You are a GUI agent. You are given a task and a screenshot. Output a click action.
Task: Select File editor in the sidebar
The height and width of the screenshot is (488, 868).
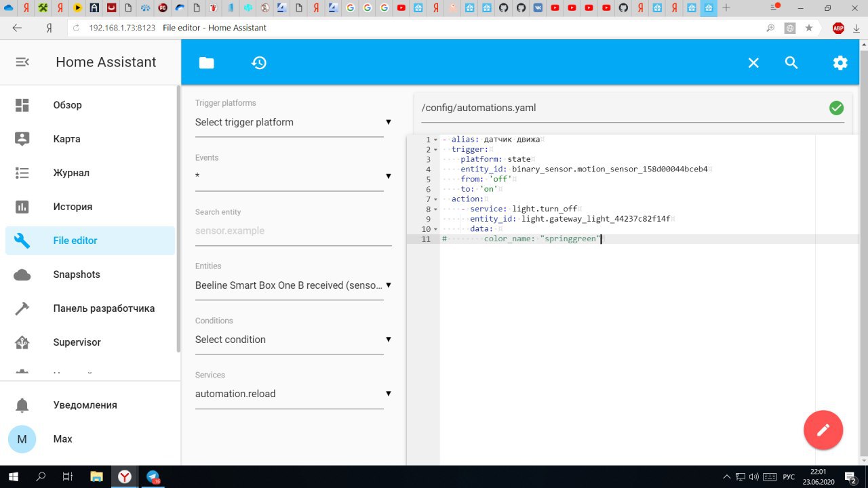[90, 241]
